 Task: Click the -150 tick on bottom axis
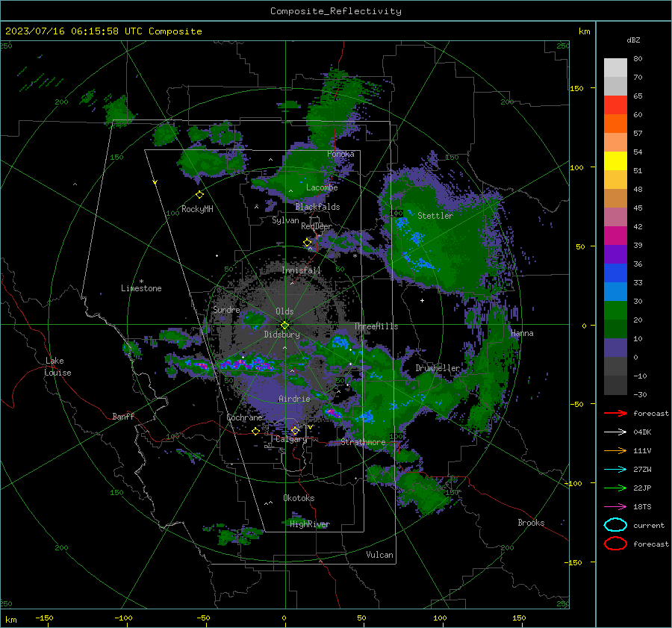44,618
